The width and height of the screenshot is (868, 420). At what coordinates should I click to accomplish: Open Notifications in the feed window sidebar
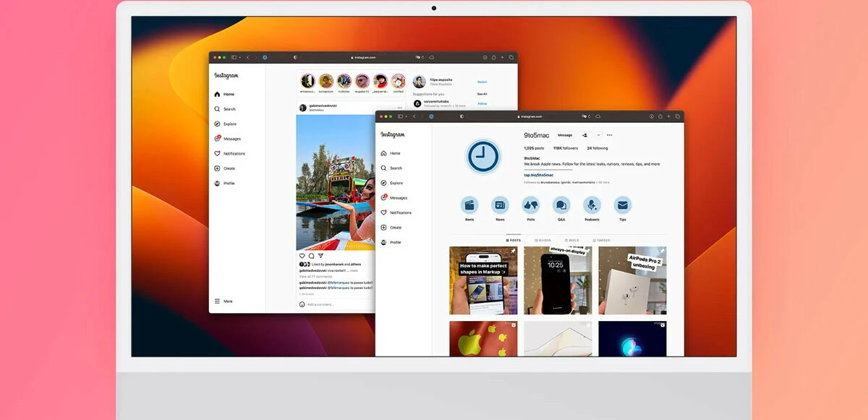pos(230,153)
